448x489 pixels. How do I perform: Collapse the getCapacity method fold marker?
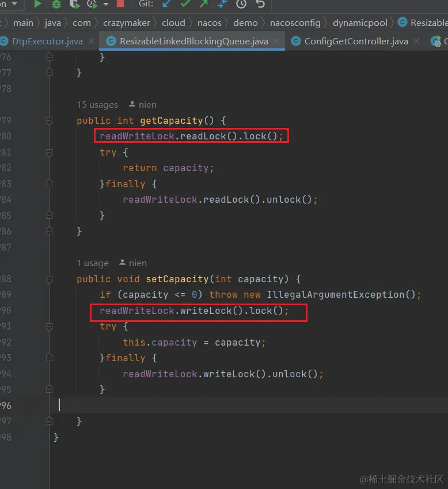point(49,121)
